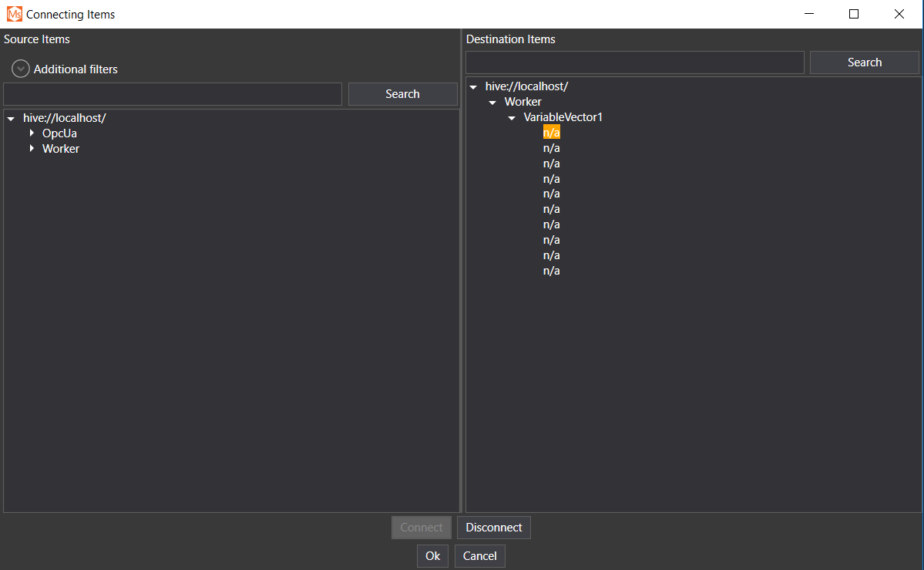Collapse the source hive://localhost/ root node

click(12, 119)
